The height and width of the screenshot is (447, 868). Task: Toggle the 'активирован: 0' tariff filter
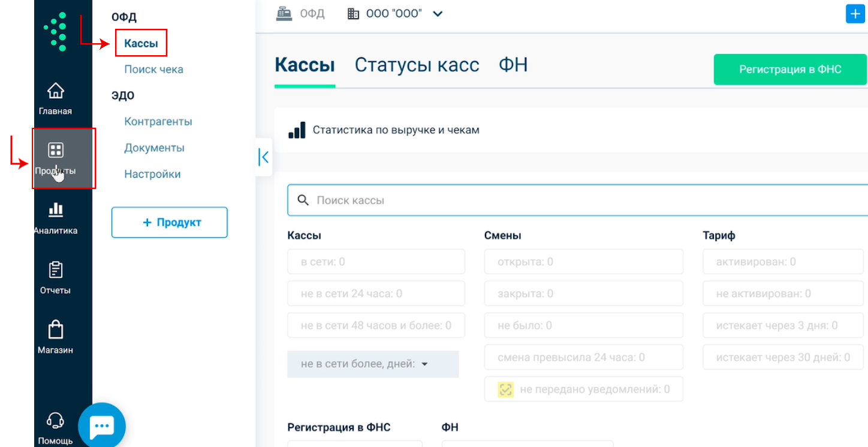(785, 262)
